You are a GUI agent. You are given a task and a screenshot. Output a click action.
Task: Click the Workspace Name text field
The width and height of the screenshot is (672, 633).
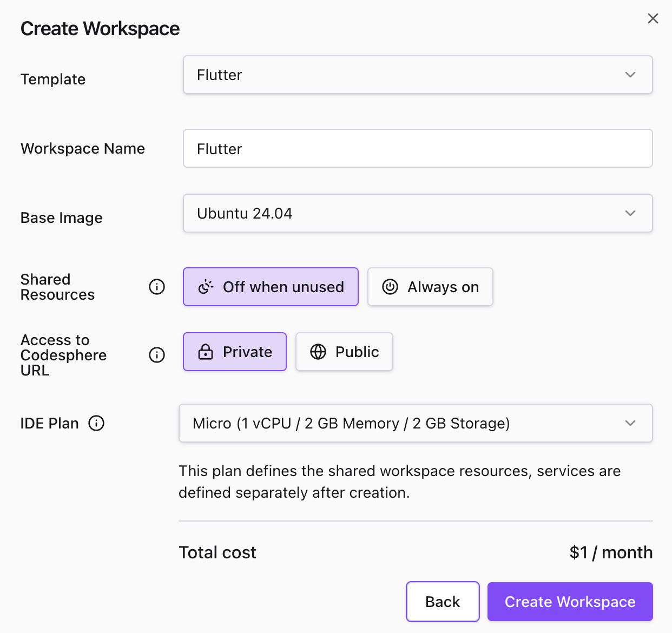(418, 148)
